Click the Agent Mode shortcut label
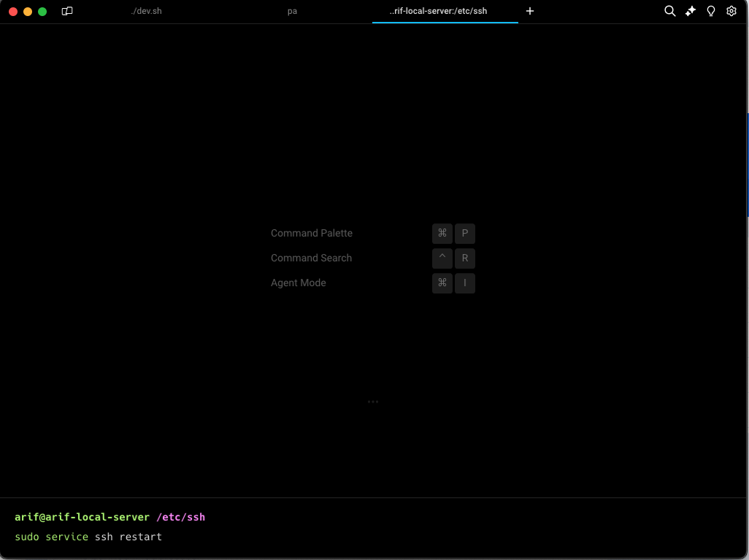Viewport: 749px width, 560px height. coord(299,283)
